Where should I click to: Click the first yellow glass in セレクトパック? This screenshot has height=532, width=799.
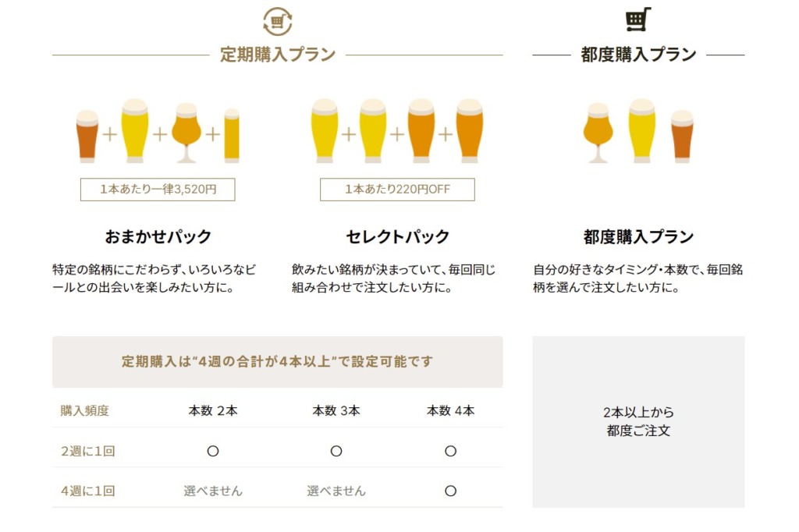325,131
